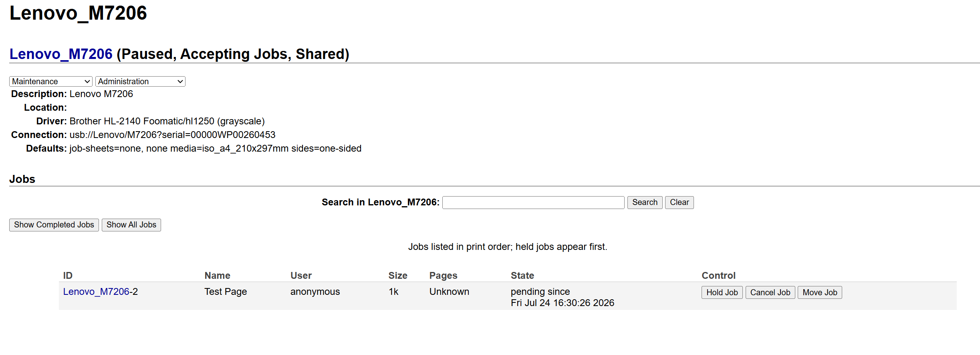The height and width of the screenshot is (355, 980).
Task: Click the Name column header
Action: [218, 276]
